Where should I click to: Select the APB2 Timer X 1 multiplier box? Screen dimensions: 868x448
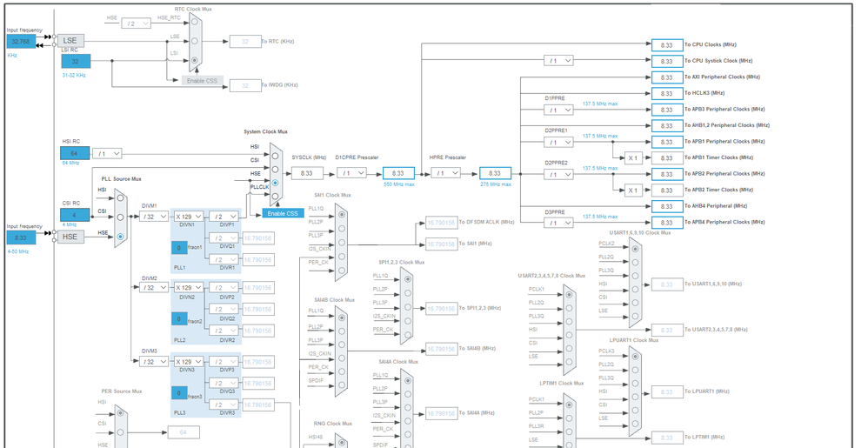pos(633,190)
